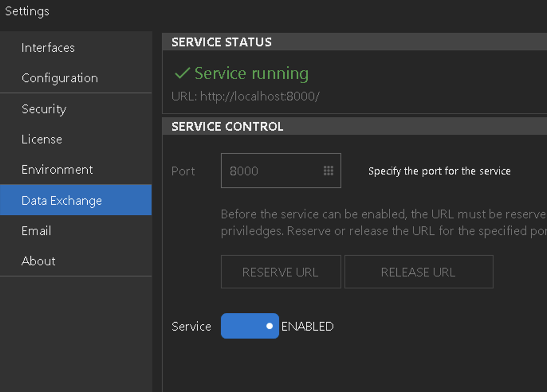547x392 pixels.
Task: Click the 'Specify the port for the service' hint
Action: pyautogui.click(x=439, y=171)
